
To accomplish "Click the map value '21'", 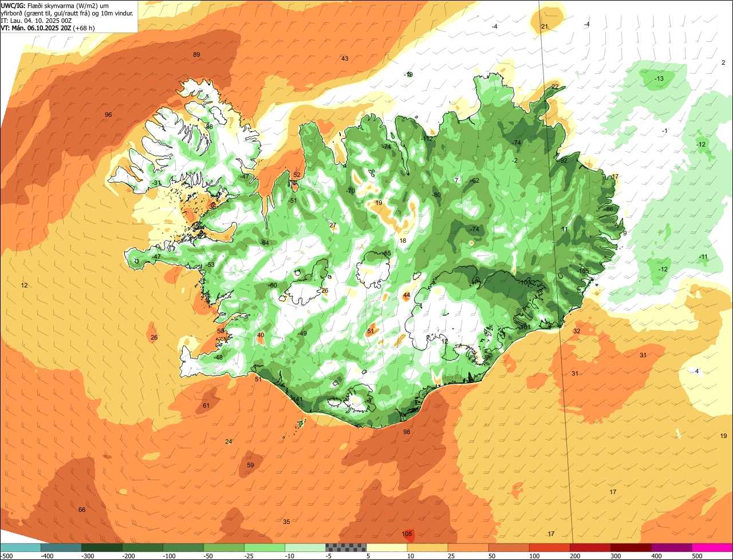I will pos(545,26).
